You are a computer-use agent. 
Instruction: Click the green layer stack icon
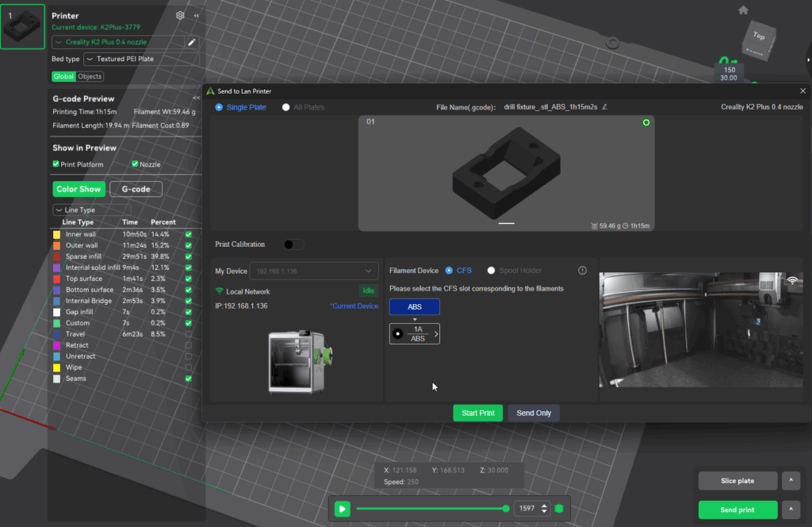559,509
